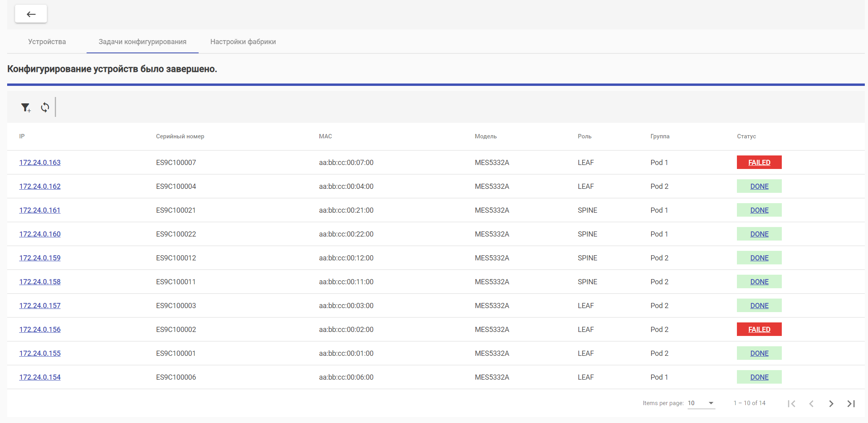Click IP address 172.24.0.160
868x423 pixels.
pyautogui.click(x=40, y=234)
